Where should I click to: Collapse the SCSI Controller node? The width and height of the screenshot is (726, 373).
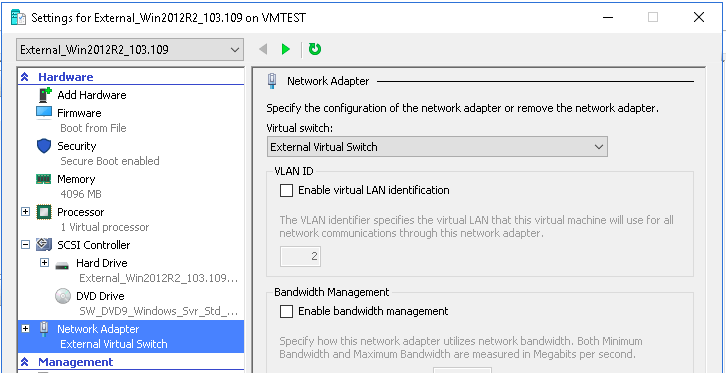click(26, 245)
